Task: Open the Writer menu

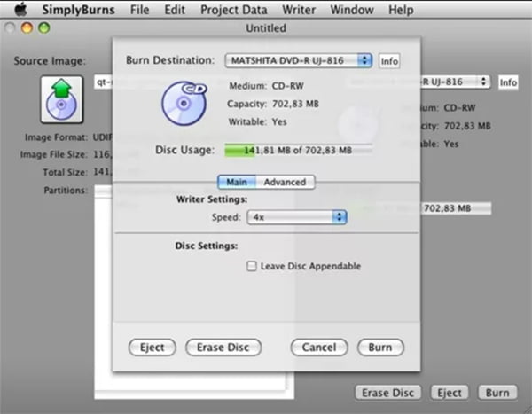Action: tap(299, 10)
